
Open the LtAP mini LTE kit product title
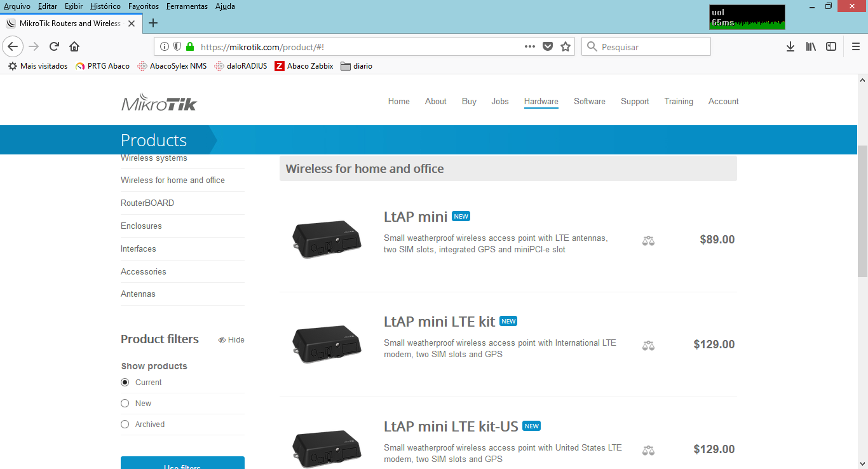tap(440, 322)
